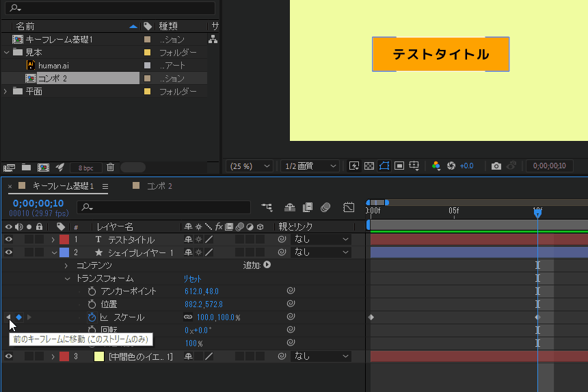
Task: Collapse 見本 folder in project panel
Action: pyautogui.click(x=6, y=53)
